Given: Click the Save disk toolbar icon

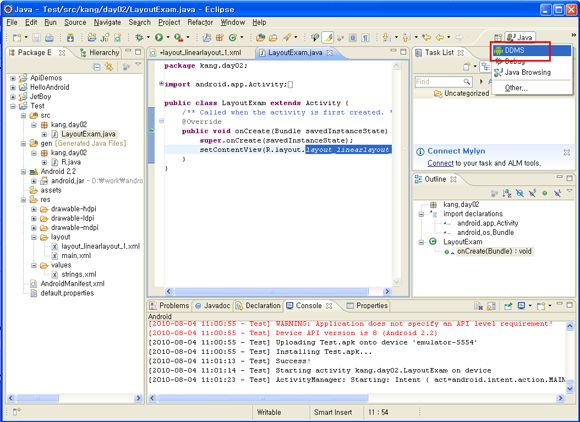Looking at the screenshot, I should click(x=36, y=38).
